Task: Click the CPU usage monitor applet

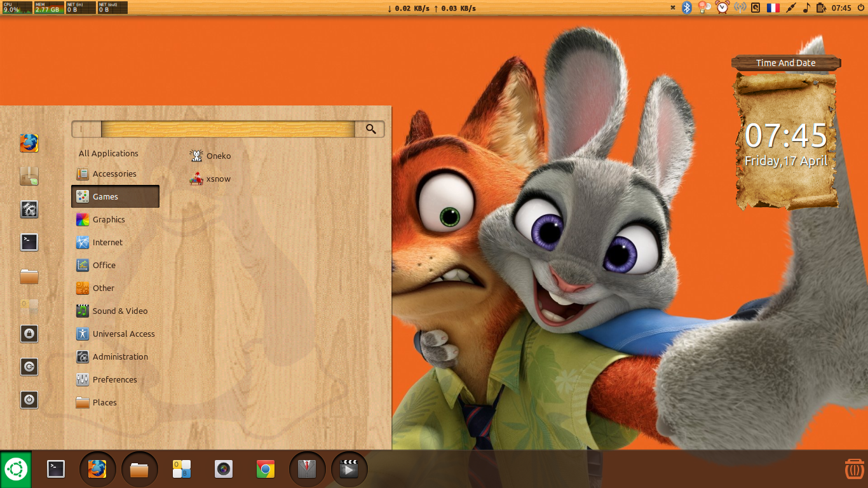Action: pos(17,8)
